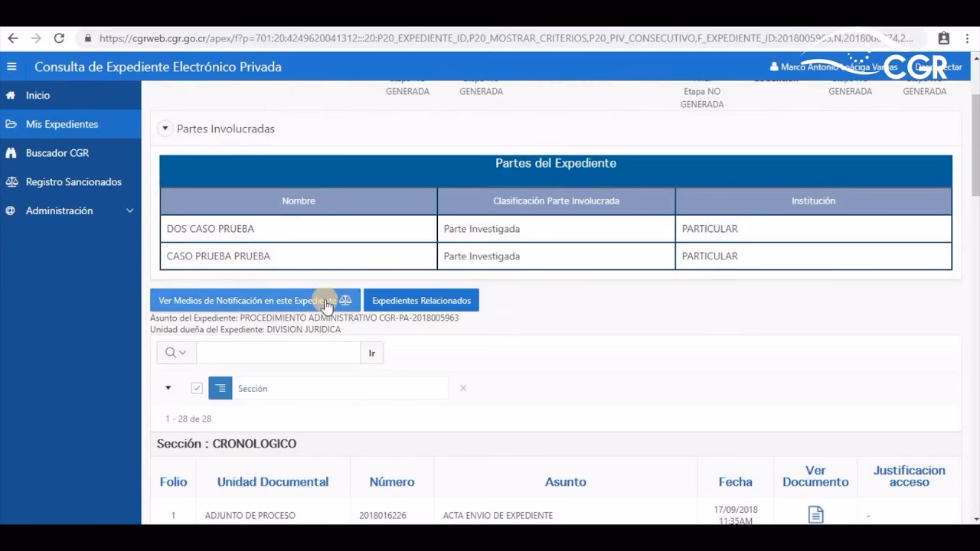Collapse the report filter settings triangle
Screen dimensions: 980x551
(x=168, y=388)
